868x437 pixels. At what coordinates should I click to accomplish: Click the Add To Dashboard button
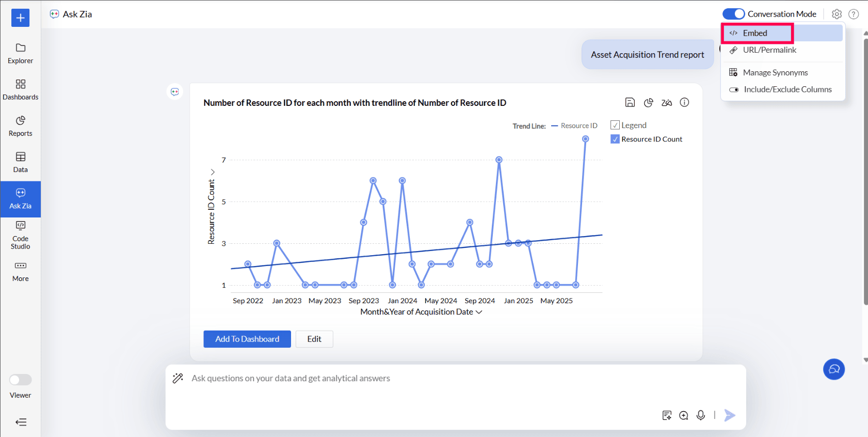click(x=247, y=339)
